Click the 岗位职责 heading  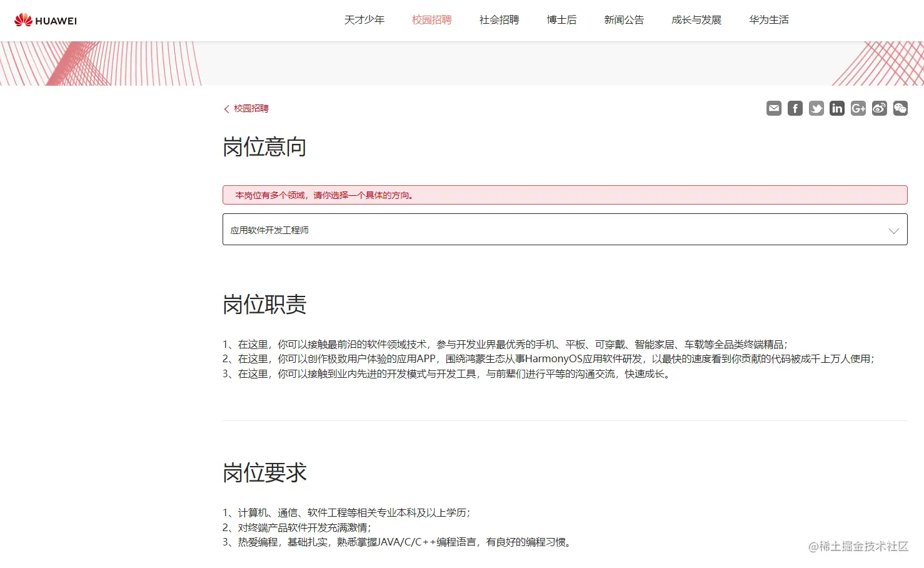(264, 305)
